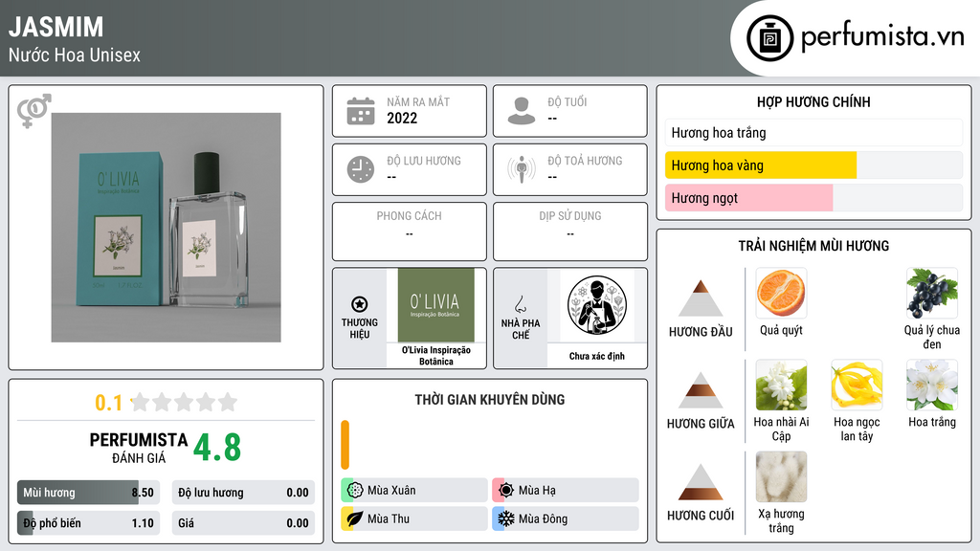Click the Độ lưu hương 0.00 score bar
This screenshot has height=551, width=980.
pos(243,493)
